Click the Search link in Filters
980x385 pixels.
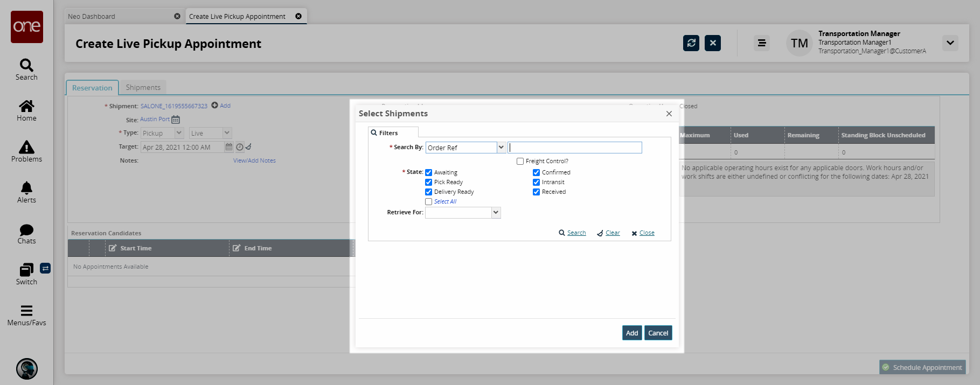tap(576, 233)
